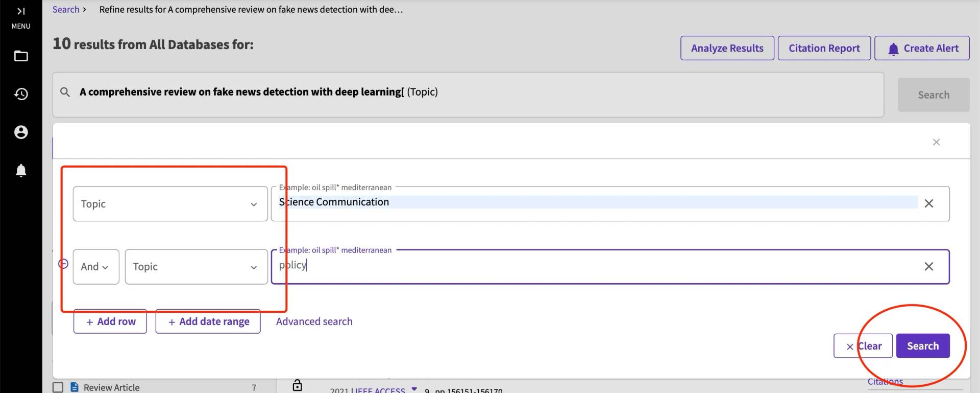Click the Review Article document icon

pos(75,387)
